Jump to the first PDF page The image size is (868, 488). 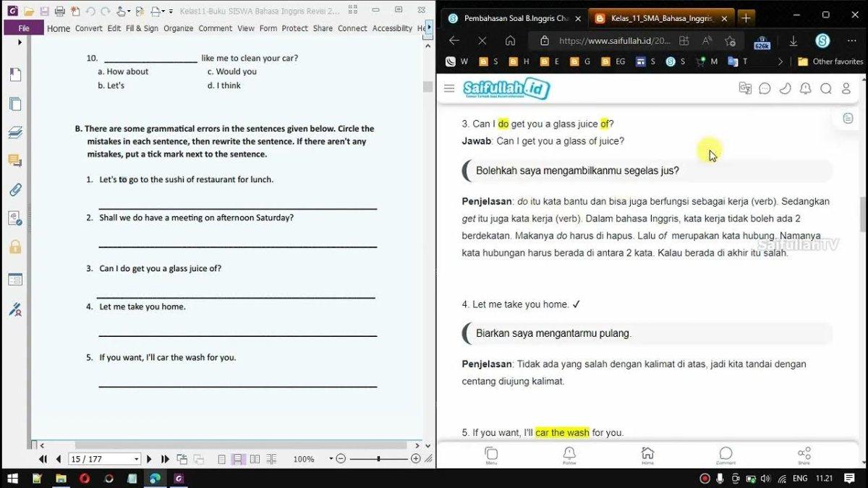pos(43,459)
